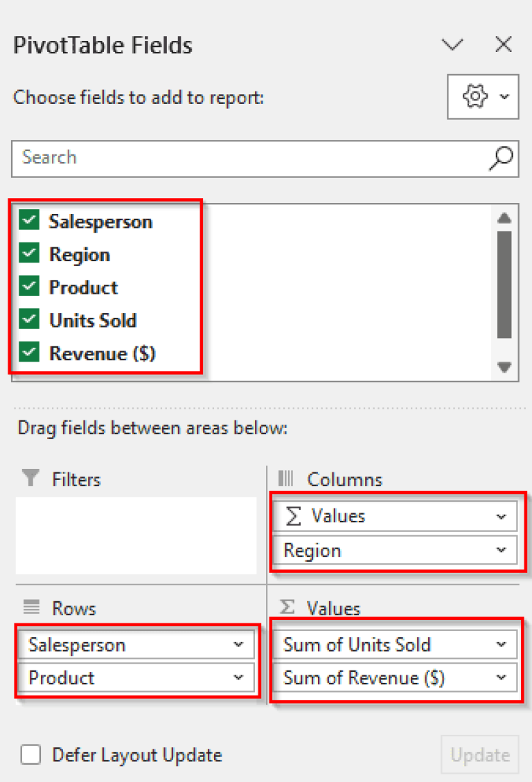Click the search magnifier icon

pyautogui.click(x=500, y=159)
